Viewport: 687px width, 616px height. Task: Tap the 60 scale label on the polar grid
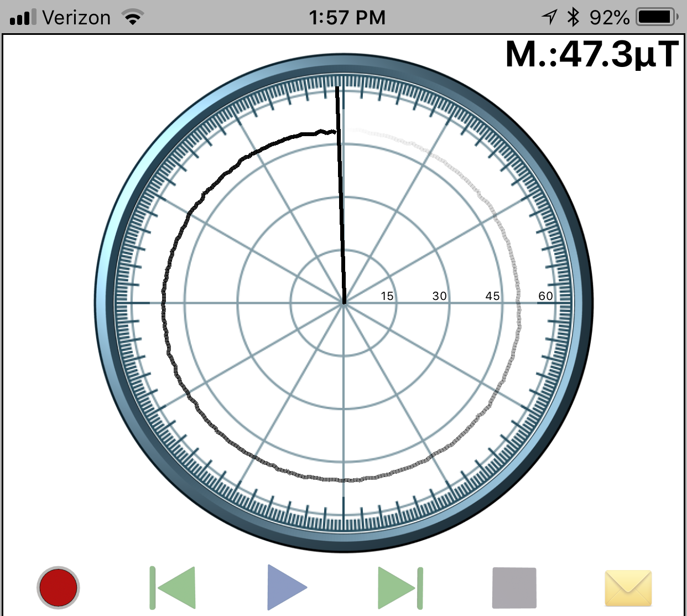[x=546, y=296]
